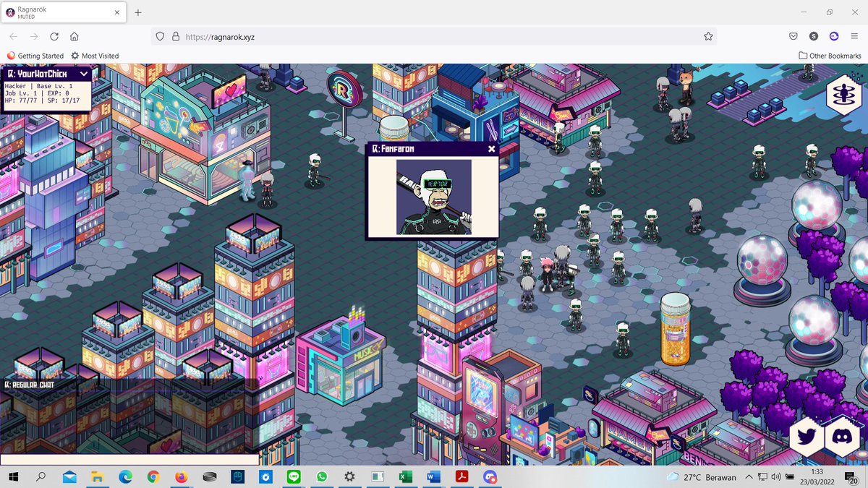Bookmark this page with the star
The width and height of the screenshot is (868, 488).
[x=708, y=36]
